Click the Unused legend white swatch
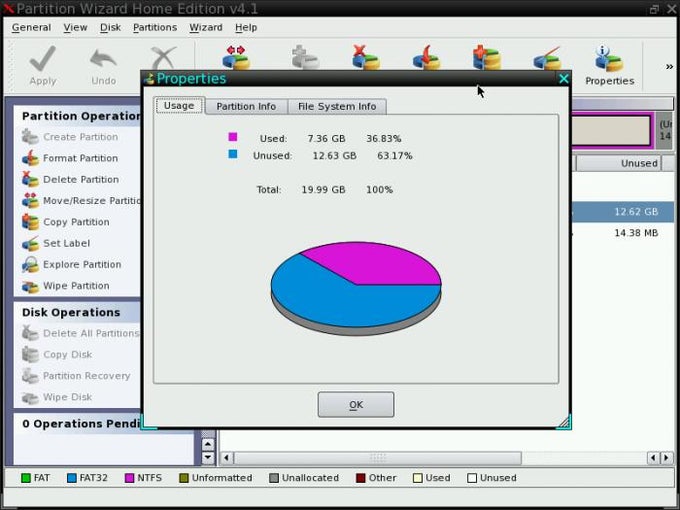This screenshot has width=680, height=510. point(472,478)
